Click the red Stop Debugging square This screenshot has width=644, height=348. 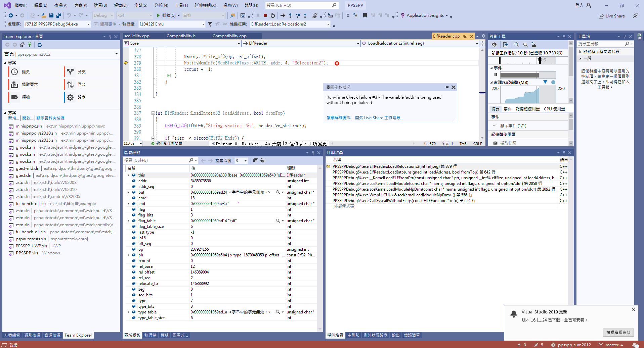tap(265, 15)
